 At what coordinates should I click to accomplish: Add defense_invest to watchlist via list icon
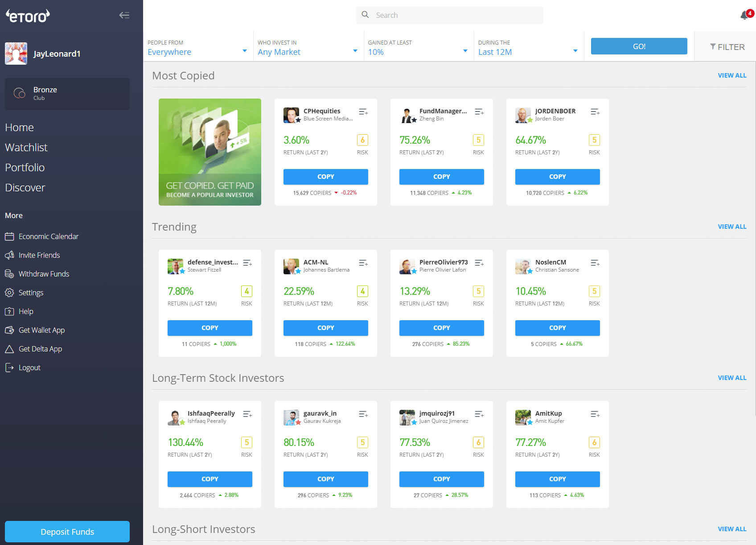pos(247,263)
